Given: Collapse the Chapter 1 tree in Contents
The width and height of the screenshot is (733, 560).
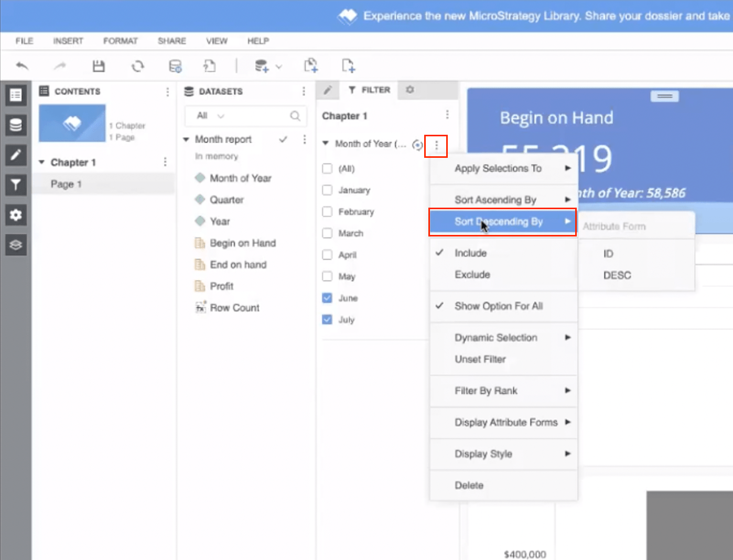Looking at the screenshot, I should pos(41,163).
